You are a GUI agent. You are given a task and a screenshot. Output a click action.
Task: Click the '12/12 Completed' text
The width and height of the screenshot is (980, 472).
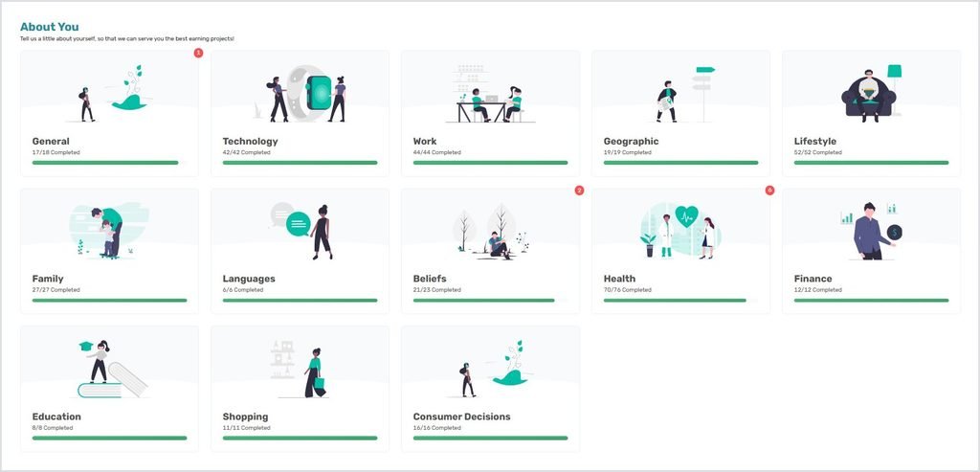pyautogui.click(x=817, y=290)
